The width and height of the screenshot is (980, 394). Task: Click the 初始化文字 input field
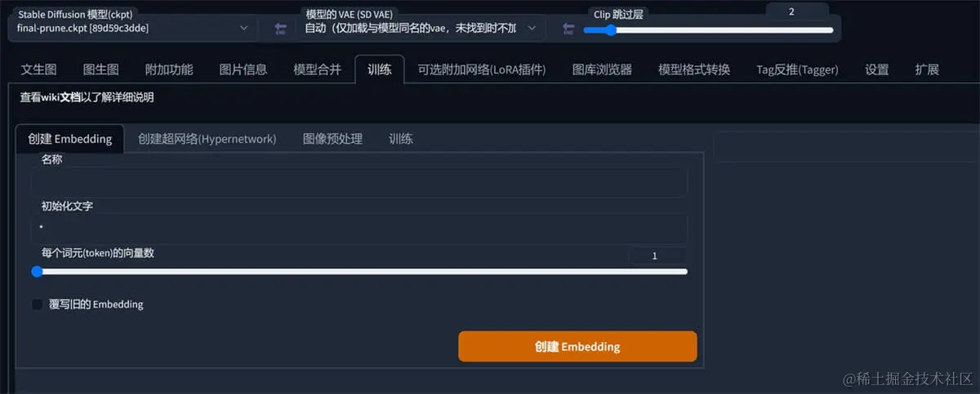359,228
